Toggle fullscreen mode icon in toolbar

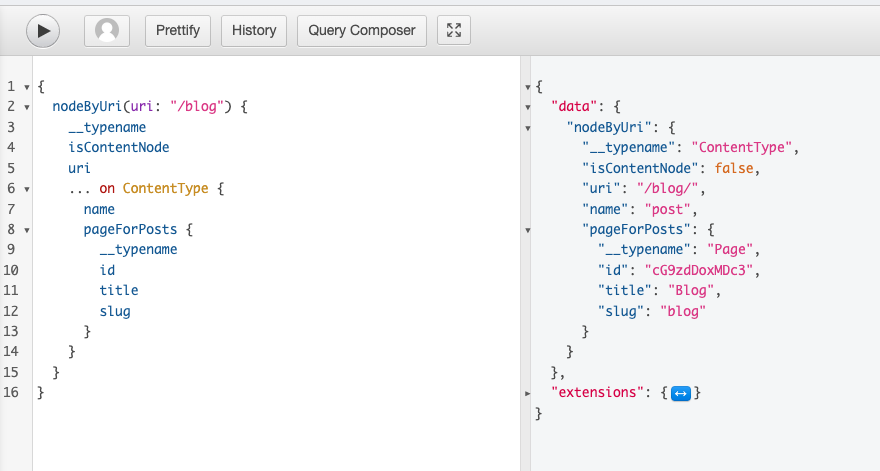(x=453, y=30)
